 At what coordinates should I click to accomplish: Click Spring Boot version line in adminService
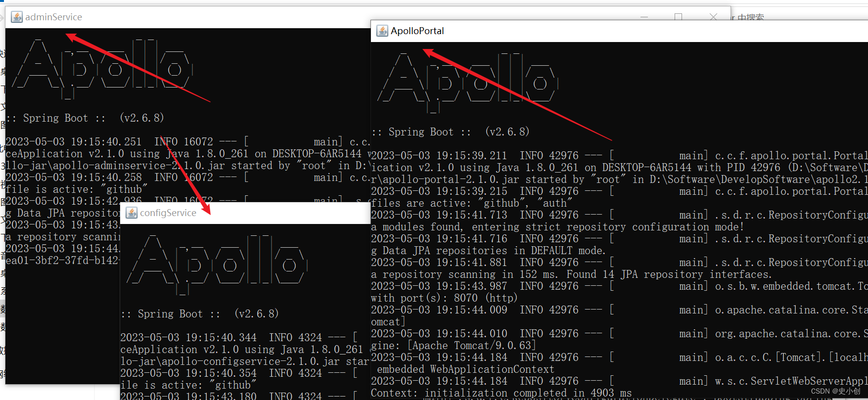pos(85,118)
